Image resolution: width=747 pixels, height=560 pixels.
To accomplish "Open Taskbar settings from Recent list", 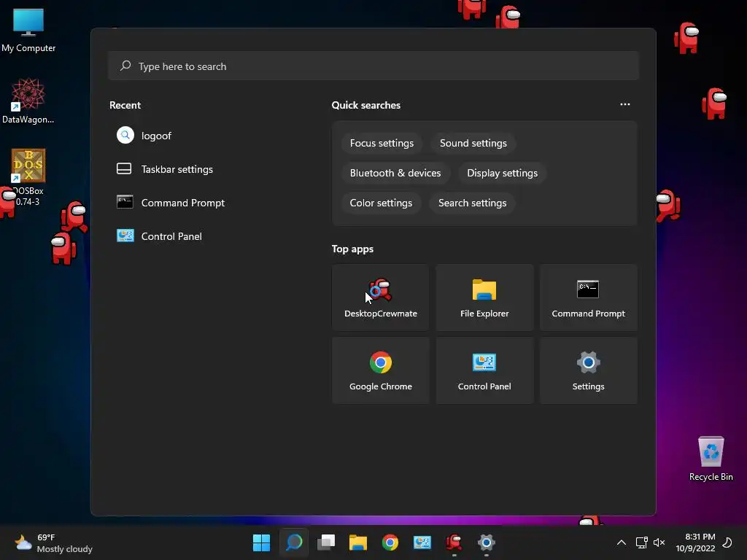I will [x=177, y=169].
